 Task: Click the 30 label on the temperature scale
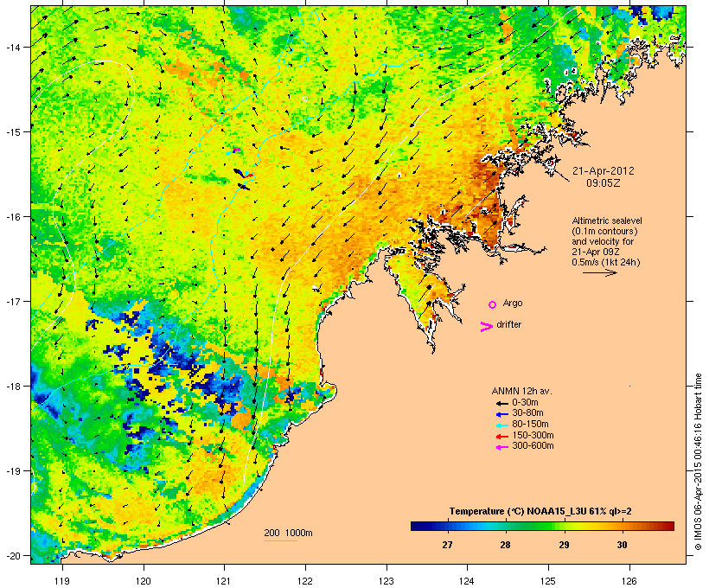622,545
